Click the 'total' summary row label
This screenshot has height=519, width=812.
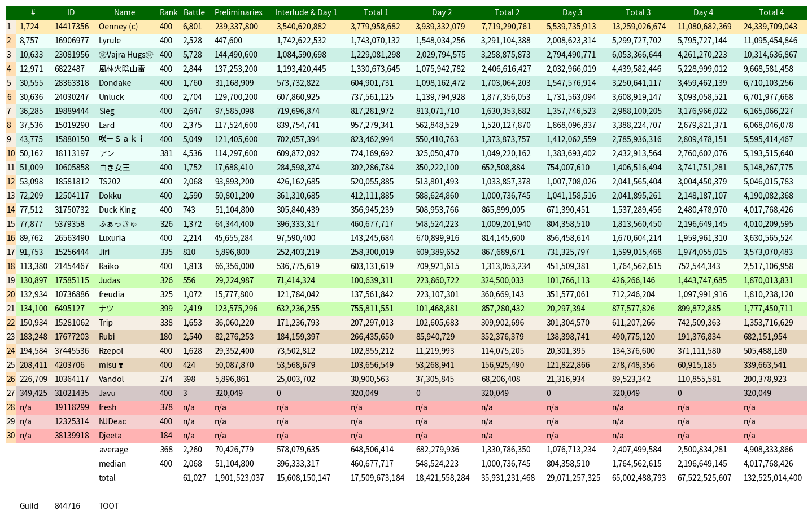(x=107, y=478)
